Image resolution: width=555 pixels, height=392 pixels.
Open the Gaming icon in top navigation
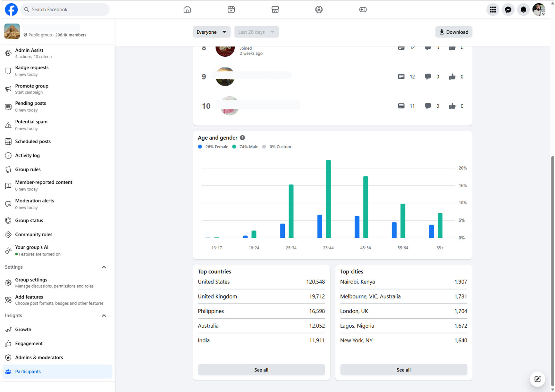pos(363,10)
